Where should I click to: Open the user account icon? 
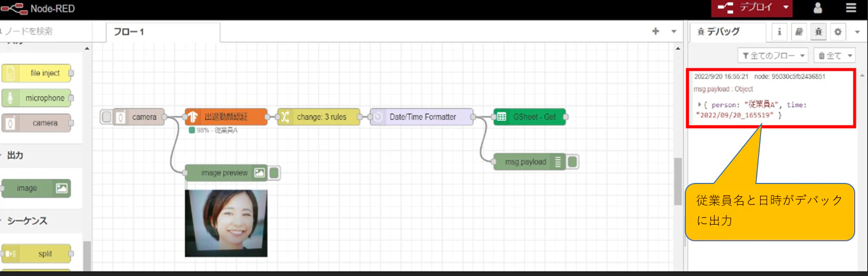pyautogui.click(x=817, y=8)
